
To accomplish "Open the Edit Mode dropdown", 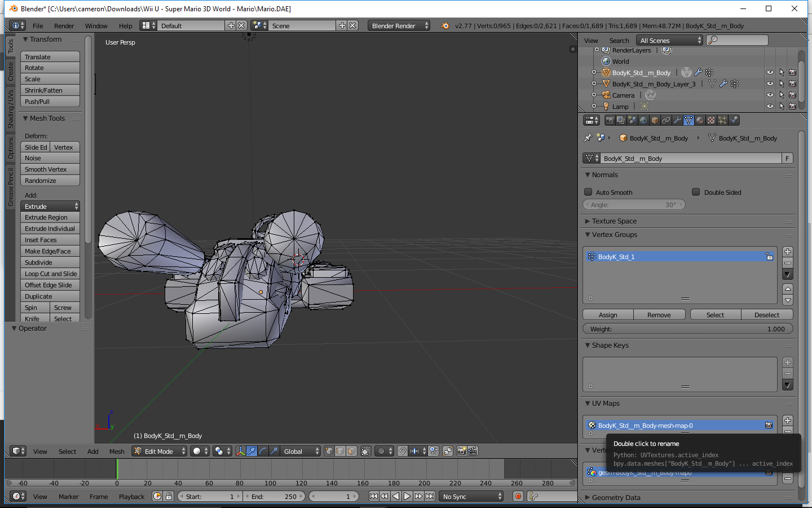I will pos(159,451).
